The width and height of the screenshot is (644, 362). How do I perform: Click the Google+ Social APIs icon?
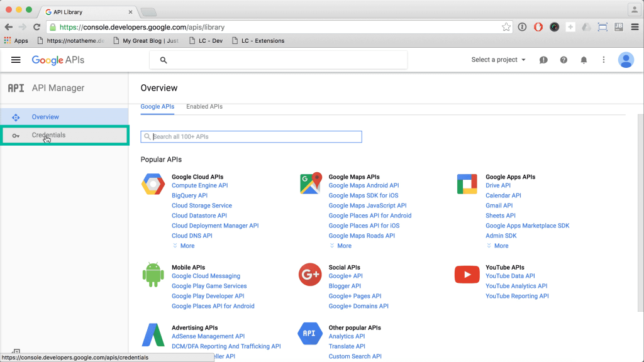tap(310, 275)
